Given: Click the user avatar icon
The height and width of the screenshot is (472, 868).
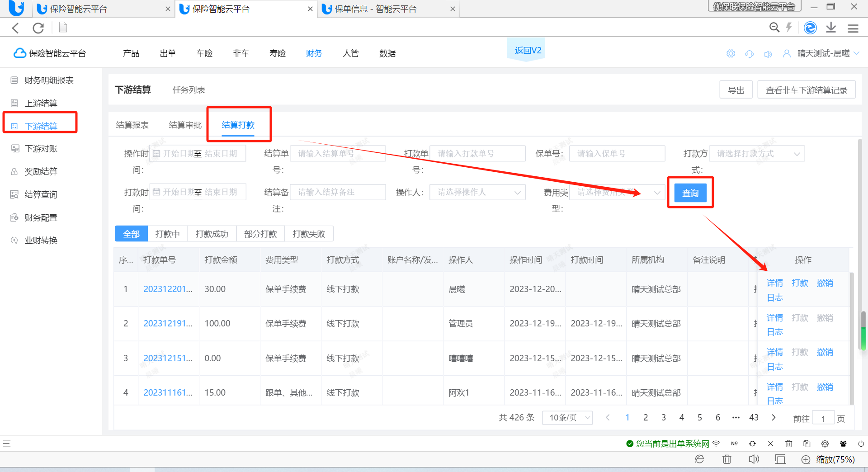Looking at the screenshot, I should 787,53.
